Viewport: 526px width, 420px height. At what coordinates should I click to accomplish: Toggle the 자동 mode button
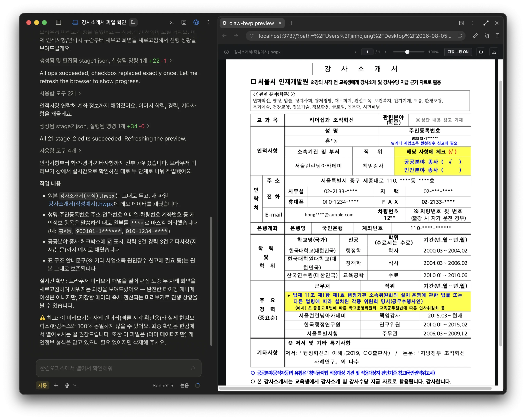[43, 385]
